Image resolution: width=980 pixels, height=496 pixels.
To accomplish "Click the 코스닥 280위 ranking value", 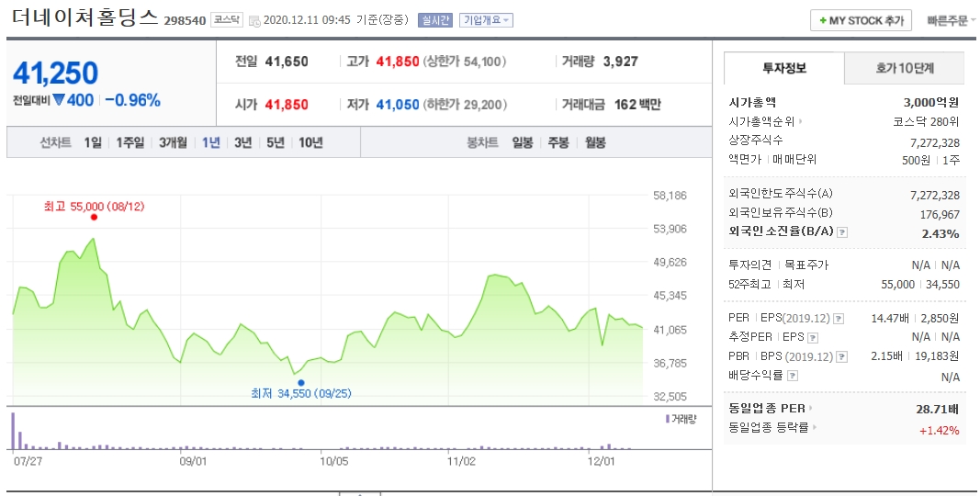I will [x=926, y=121].
